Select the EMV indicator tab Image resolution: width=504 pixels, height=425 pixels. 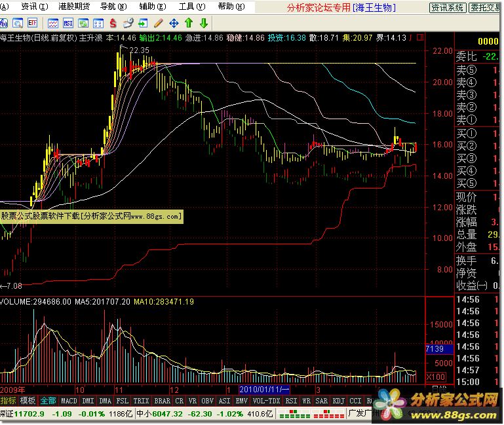point(241,401)
